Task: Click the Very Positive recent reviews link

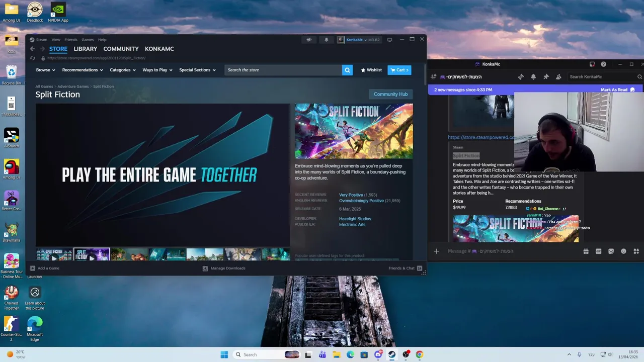Action: pos(351,195)
